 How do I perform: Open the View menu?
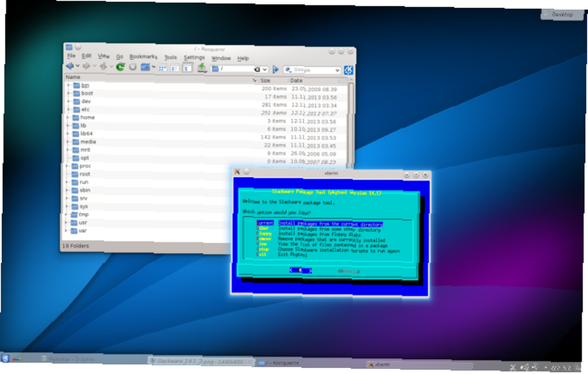point(103,56)
